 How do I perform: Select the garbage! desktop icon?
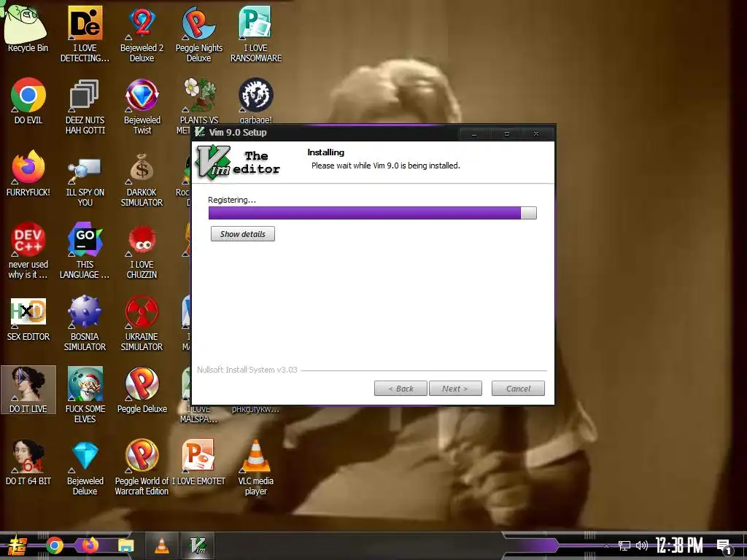click(256, 100)
